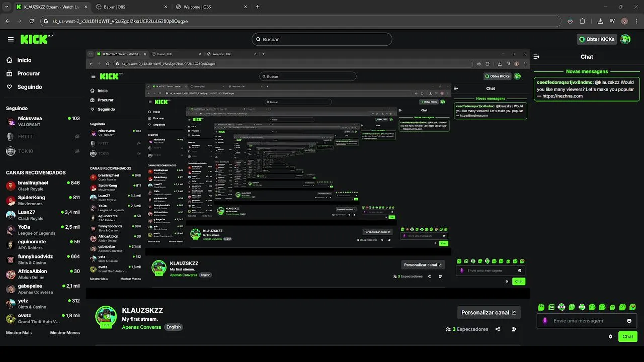The width and height of the screenshot is (644, 362).
Task: Open the offline FRTTT channel
Action: [x=43, y=136]
